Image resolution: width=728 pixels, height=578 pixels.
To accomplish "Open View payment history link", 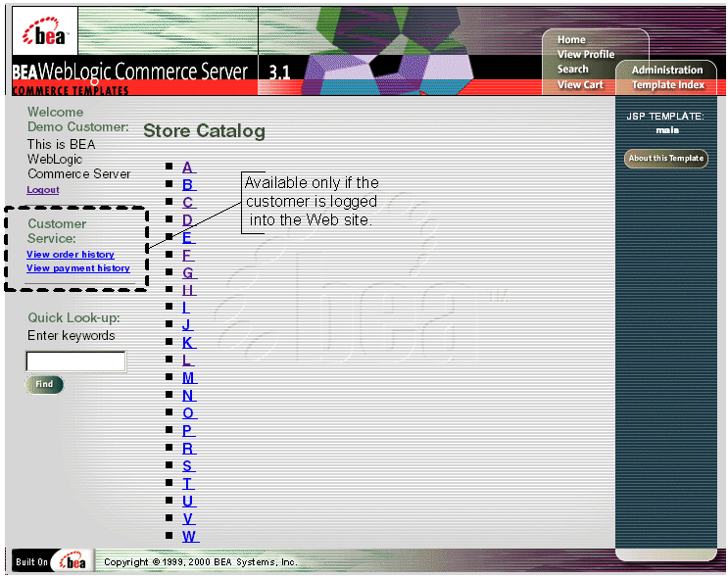I will tap(78, 268).
